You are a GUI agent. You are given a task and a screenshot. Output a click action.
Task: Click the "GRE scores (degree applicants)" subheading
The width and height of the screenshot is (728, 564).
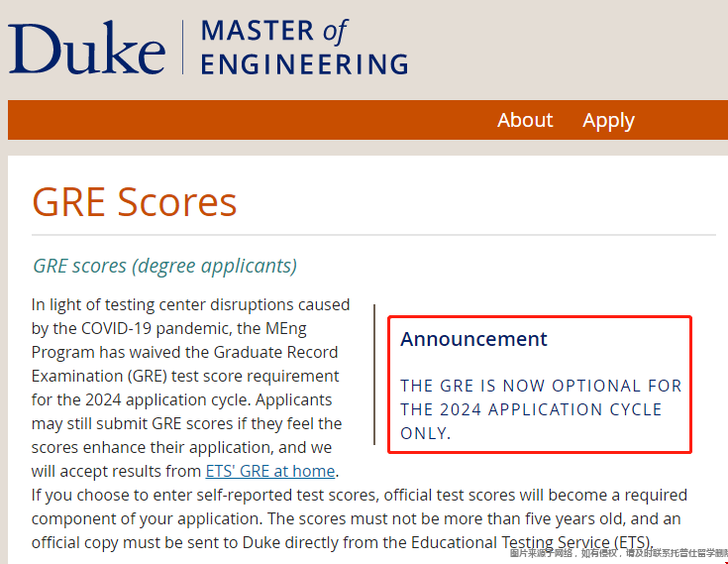[164, 266]
